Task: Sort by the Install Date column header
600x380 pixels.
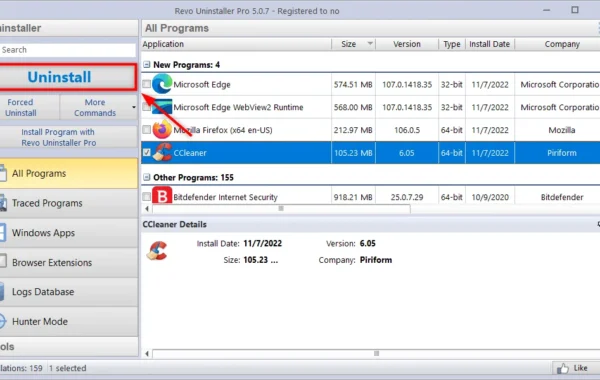Action: pos(490,44)
